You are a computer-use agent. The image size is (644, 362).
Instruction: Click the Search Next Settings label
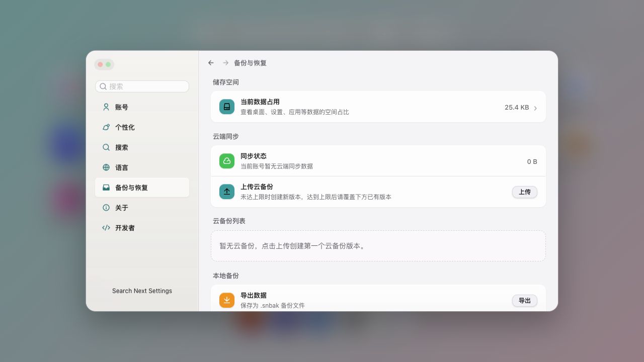click(x=142, y=291)
